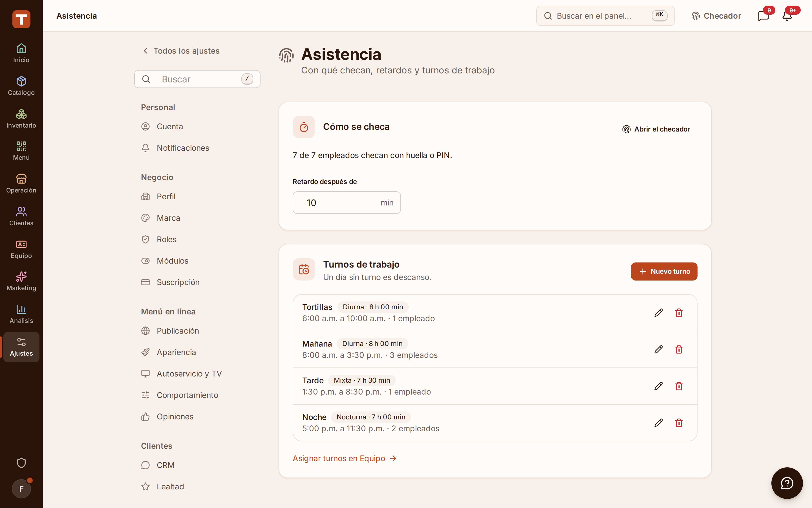The height and width of the screenshot is (508, 812).
Task: Open the Inventario sidebar section
Action: [21, 119]
